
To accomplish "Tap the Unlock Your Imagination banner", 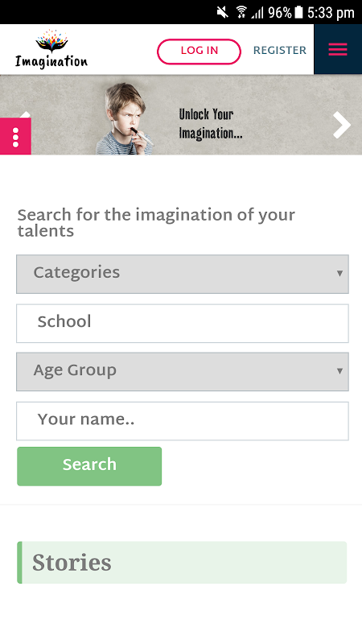I will 180,115.
